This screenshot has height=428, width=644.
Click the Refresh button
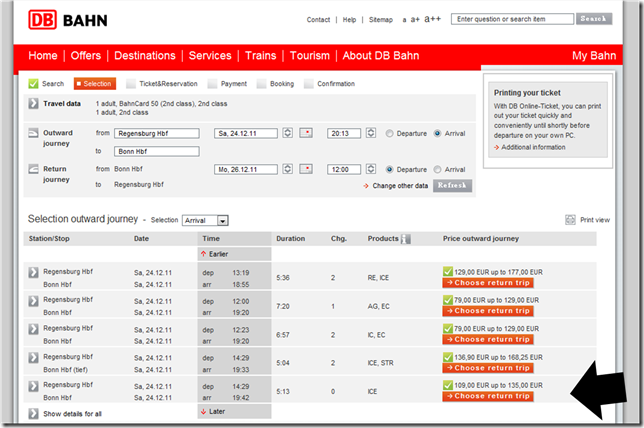point(452,185)
